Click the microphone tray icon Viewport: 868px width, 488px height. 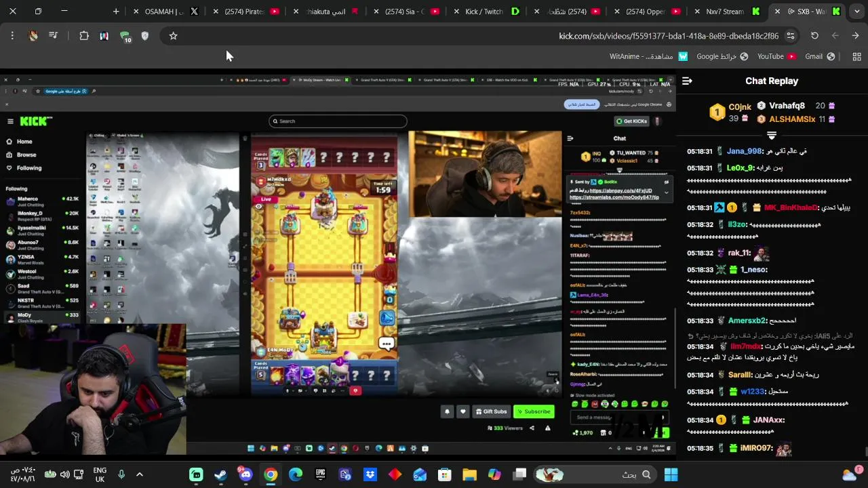click(121, 474)
